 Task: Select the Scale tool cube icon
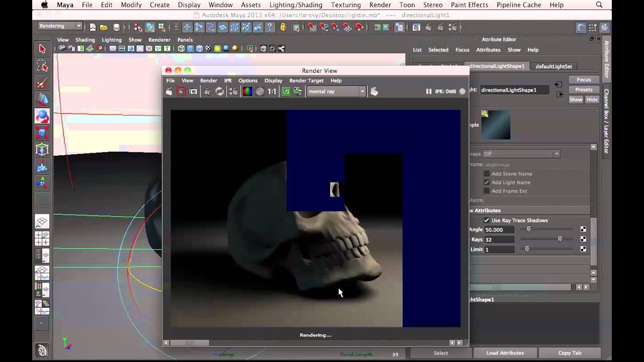coord(42,133)
